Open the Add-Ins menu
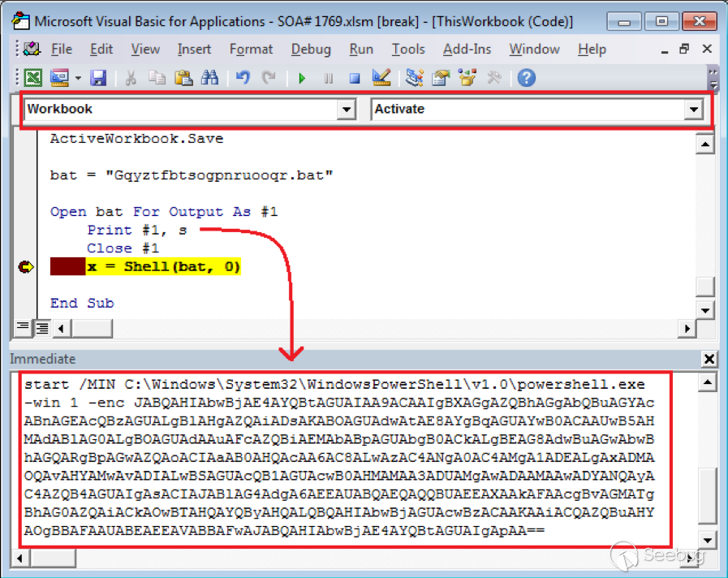The image size is (728, 578). 467,50
